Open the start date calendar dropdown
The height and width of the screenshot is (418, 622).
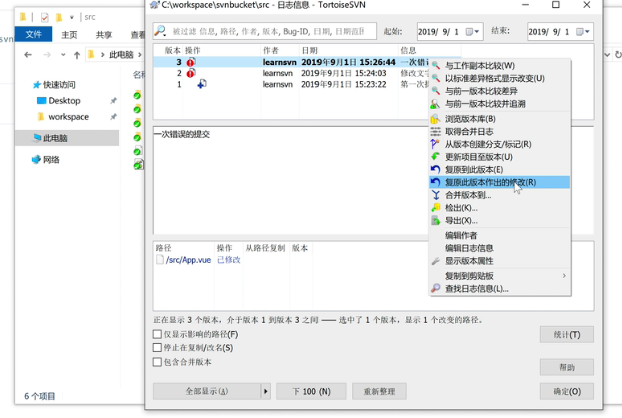472,32
